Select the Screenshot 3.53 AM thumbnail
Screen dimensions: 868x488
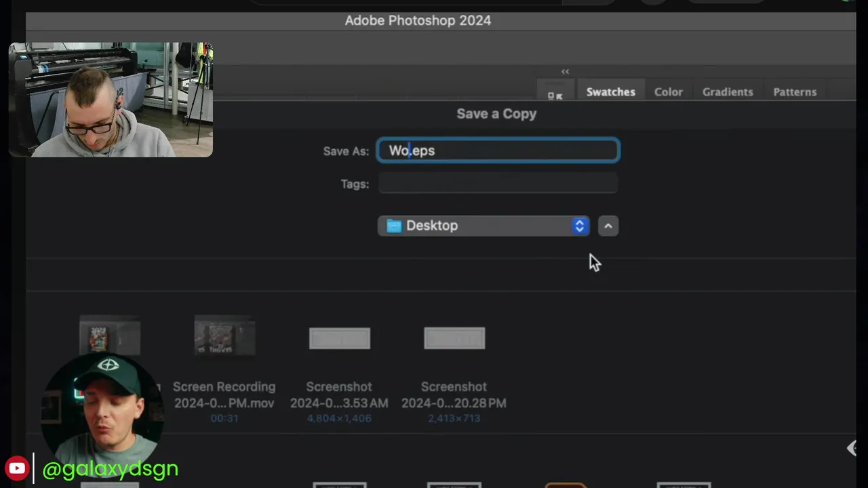(340, 338)
